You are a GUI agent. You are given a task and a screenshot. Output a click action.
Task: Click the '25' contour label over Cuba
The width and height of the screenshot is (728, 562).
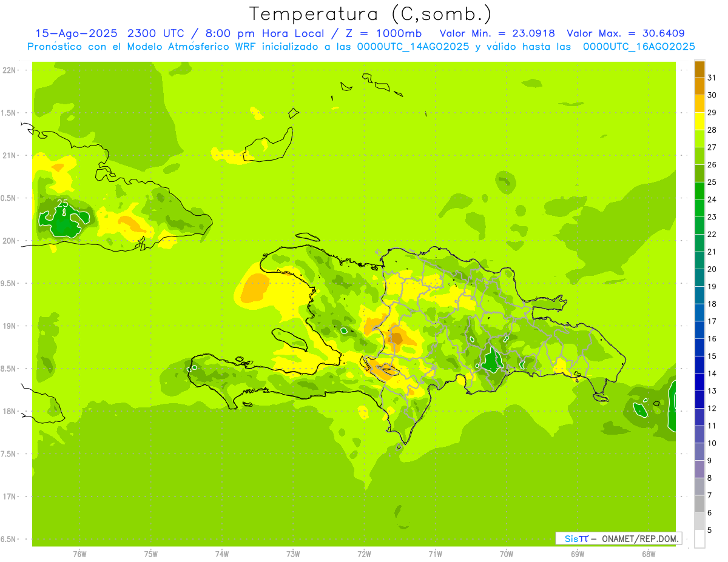click(x=62, y=203)
